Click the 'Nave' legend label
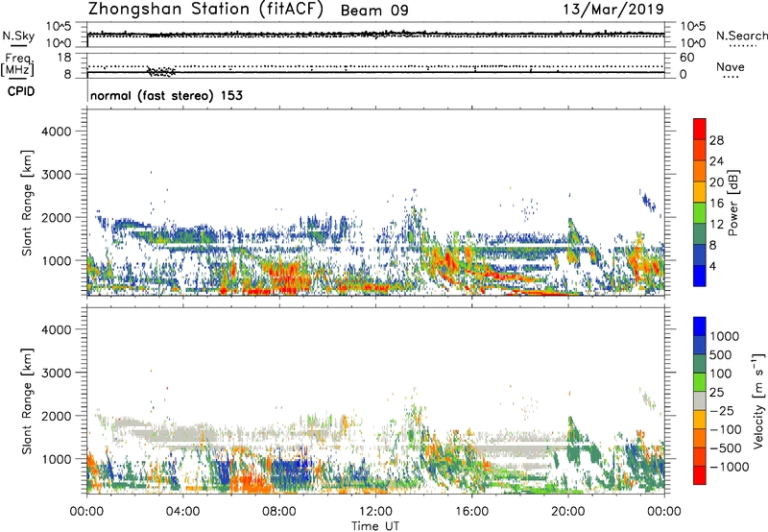This screenshot has height=532, width=768. (731, 67)
